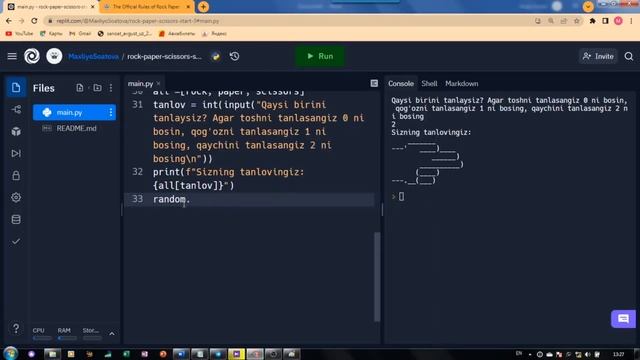The height and width of the screenshot is (360, 640).
Task: Open Windows Start button
Action: click(11, 353)
